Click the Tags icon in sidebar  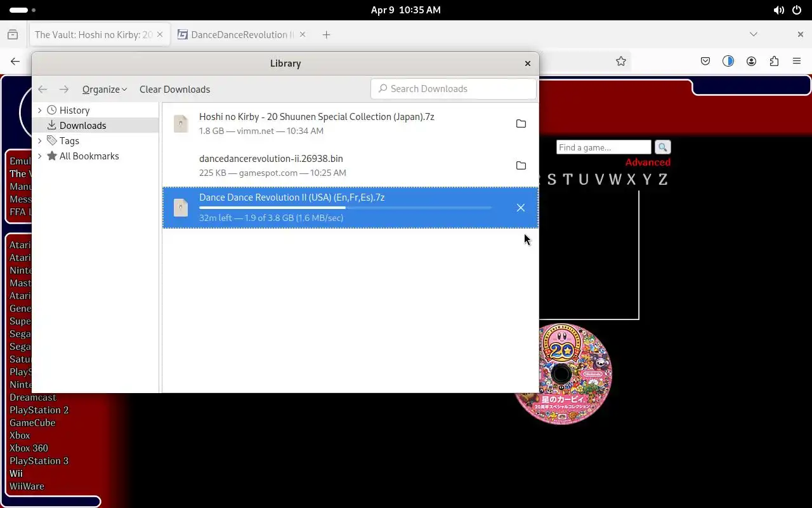coord(52,141)
